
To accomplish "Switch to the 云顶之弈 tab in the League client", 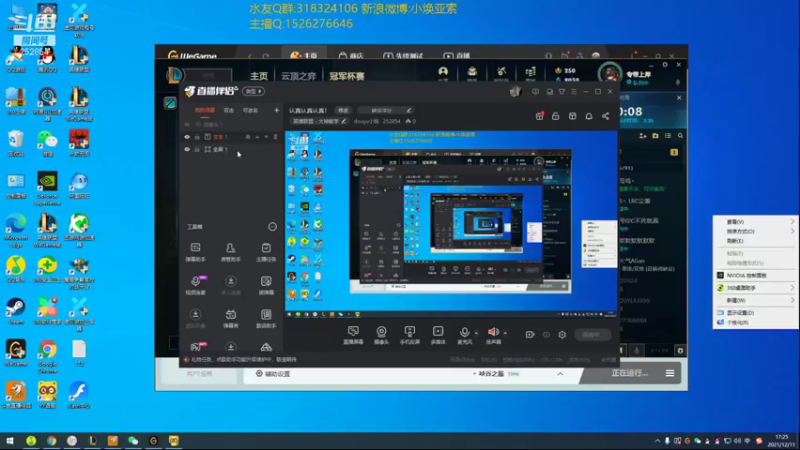I will click(x=298, y=76).
